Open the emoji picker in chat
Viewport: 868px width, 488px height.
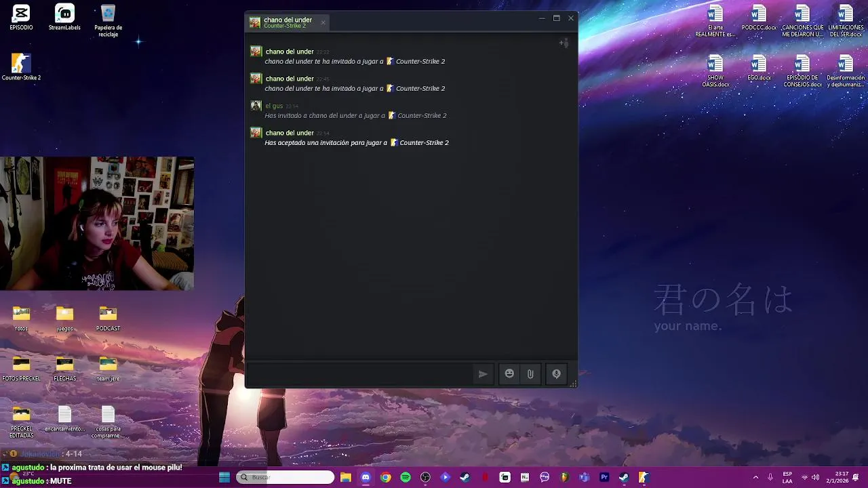tap(509, 373)
